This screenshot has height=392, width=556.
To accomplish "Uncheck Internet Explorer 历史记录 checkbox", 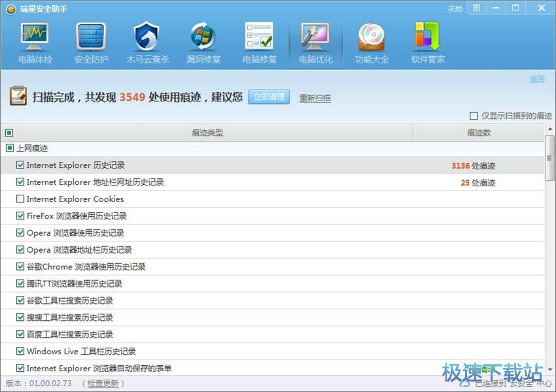I will 20,165.
